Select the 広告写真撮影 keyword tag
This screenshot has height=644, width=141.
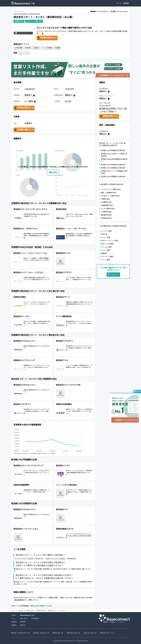click(x=18, y=48)
